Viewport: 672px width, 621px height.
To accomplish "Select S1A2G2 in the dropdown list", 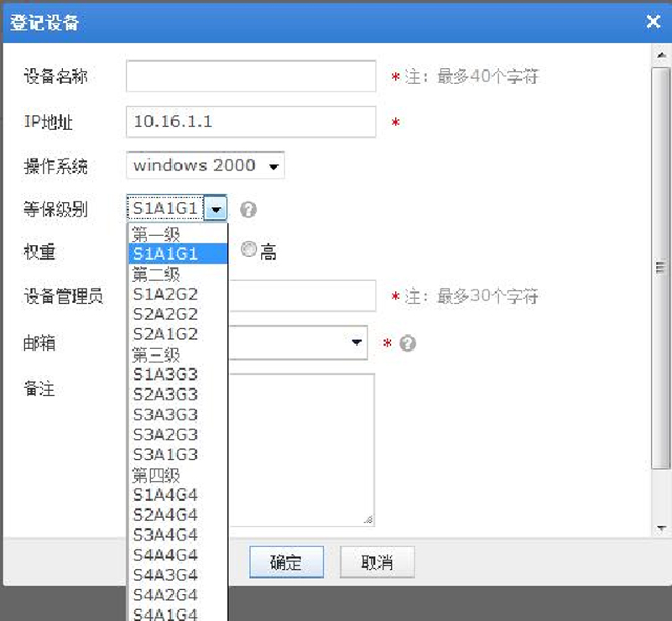I will point(178,294).
